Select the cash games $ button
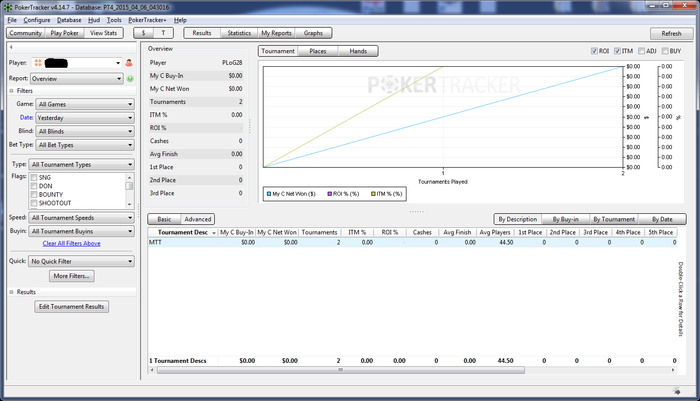Image resolution: width=700 pixels, height=401 pixels. 143,33
